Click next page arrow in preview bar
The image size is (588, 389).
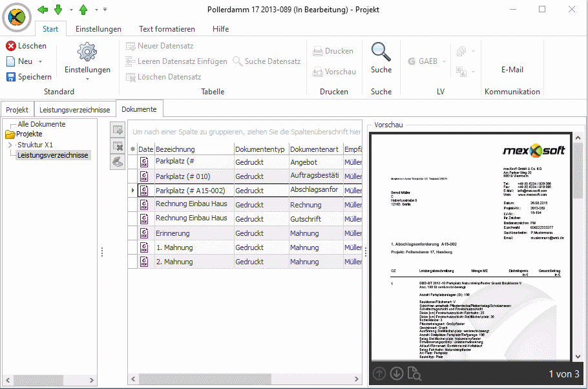[397, 373]
